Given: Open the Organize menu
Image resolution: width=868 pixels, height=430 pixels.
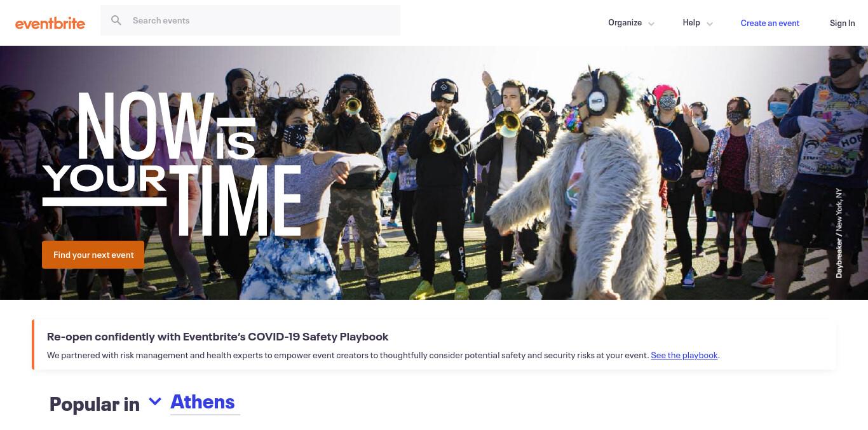Looking at the screenshot, I should 625,22.
